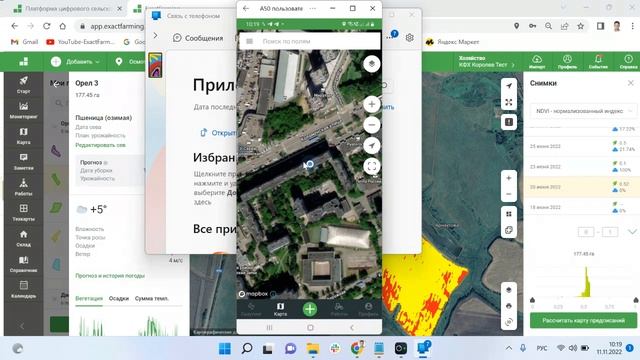Open the Справка help icon

[x=628, y=61]
